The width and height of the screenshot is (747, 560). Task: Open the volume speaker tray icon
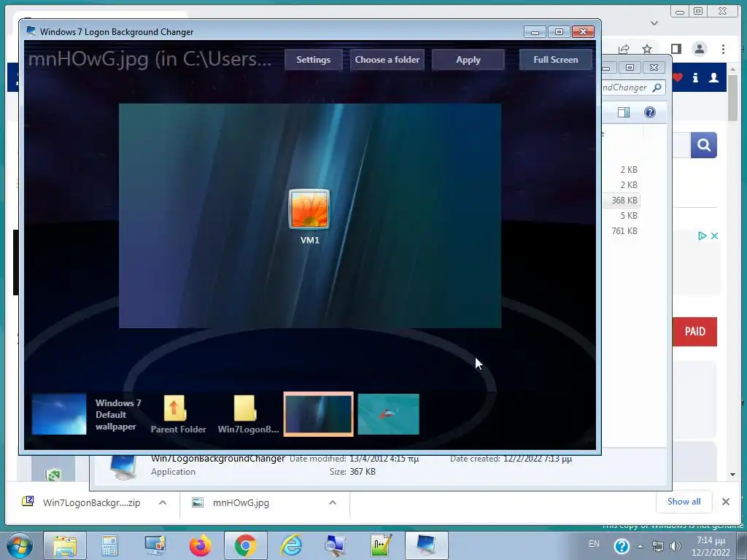point(676,546)
